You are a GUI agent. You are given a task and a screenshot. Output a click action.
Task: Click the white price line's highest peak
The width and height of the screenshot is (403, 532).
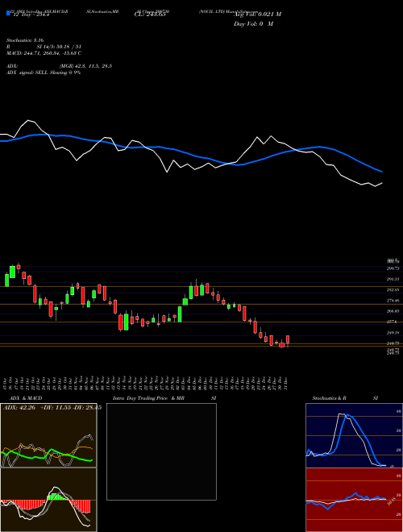pyautogui.click(x=28, y=120)
